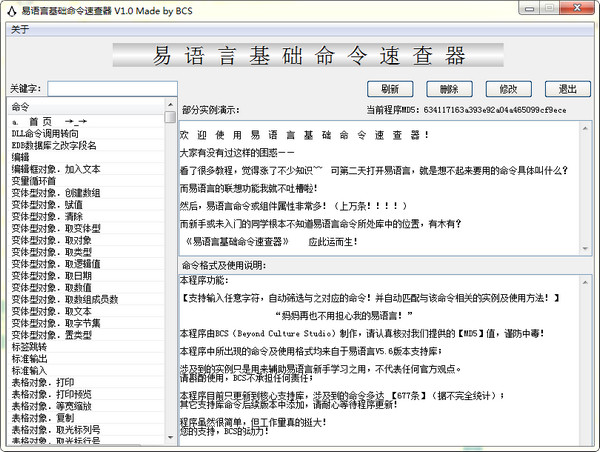Select 变体型对象.取对象 list row
The image size is (600, 452).
click(x=86, y=240)
